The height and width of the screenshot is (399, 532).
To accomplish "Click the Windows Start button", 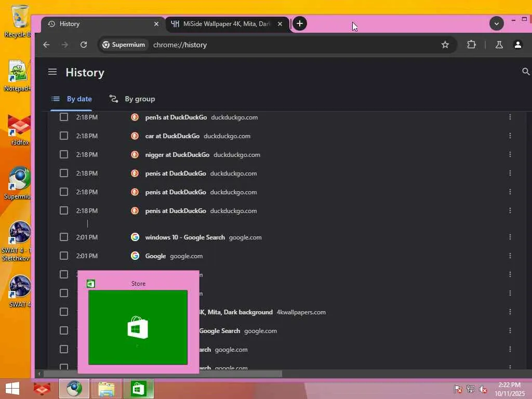I will click(12, 389).
